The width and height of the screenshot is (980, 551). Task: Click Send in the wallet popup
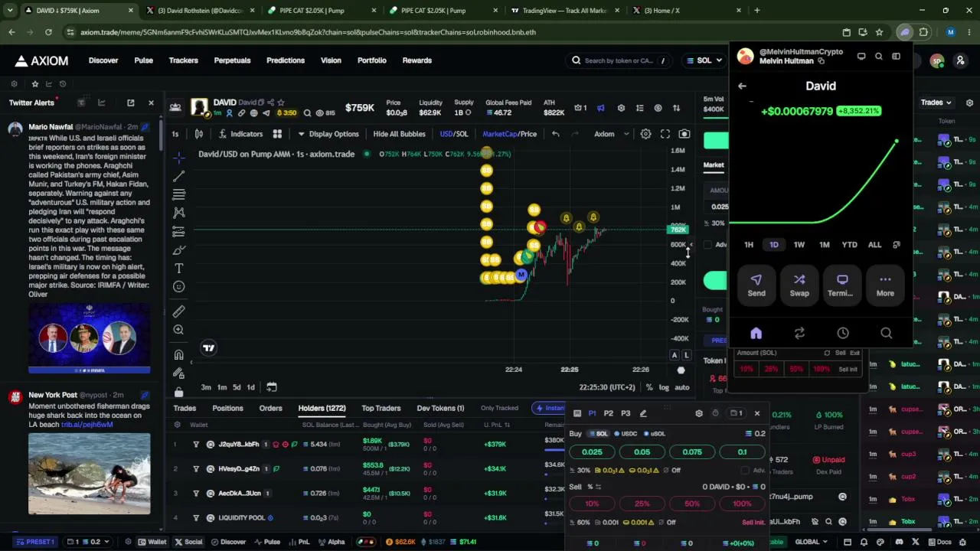[x=756, y=285]
